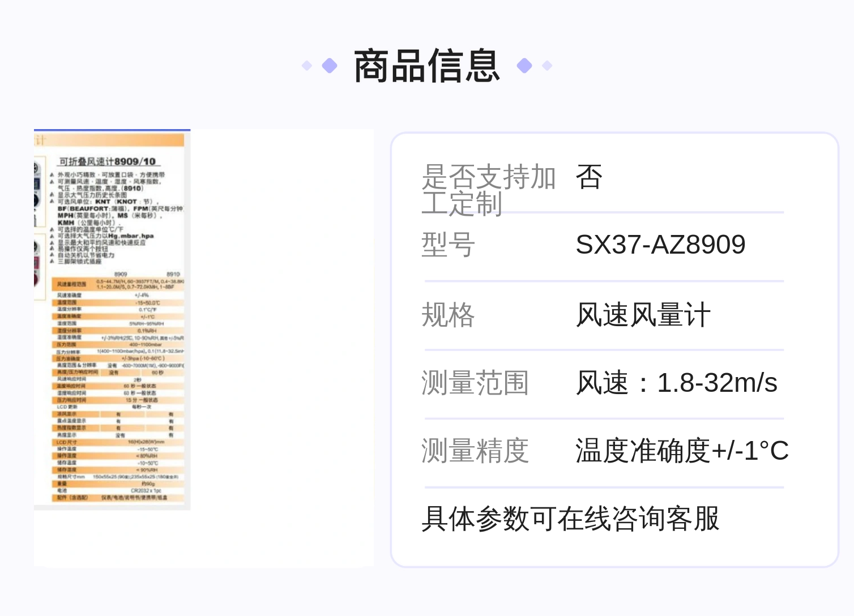
Task: Select the 风速：1.8-32m/s value
Action: tap(676, 383)
